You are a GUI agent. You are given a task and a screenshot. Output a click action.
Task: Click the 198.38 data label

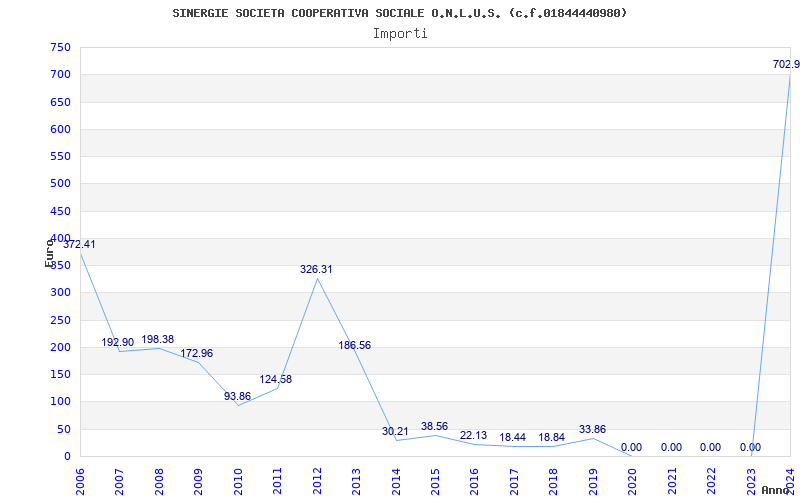158,339
